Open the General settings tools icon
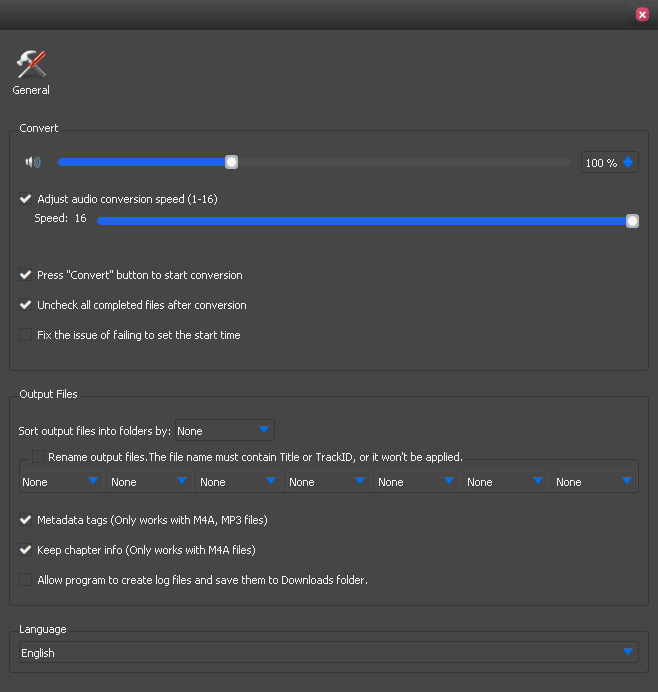The width and height of the screenshot is (658, 692). (31, 66)
